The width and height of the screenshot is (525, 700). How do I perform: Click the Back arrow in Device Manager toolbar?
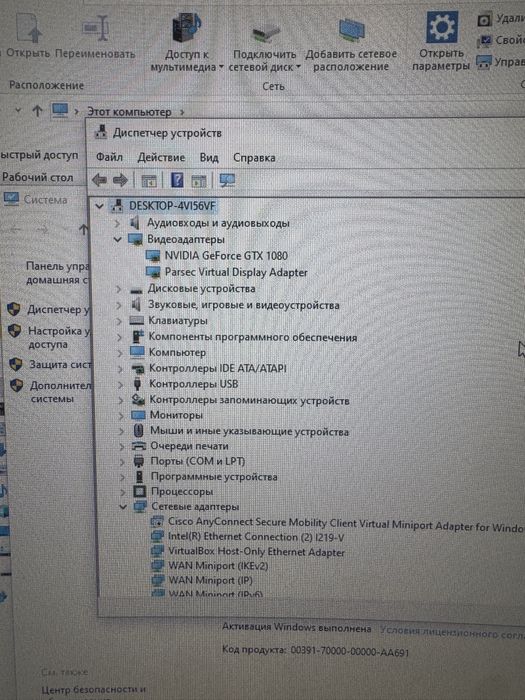click(x=99, y=180)
